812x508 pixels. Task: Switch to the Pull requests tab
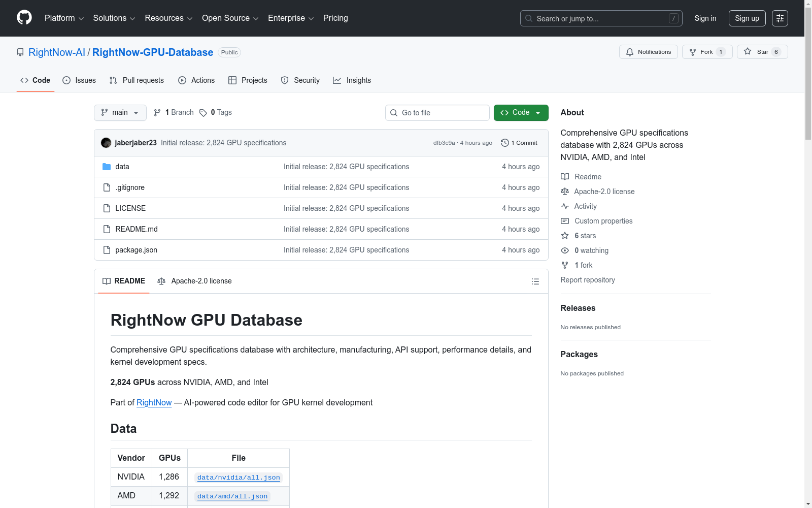(137, 80)
